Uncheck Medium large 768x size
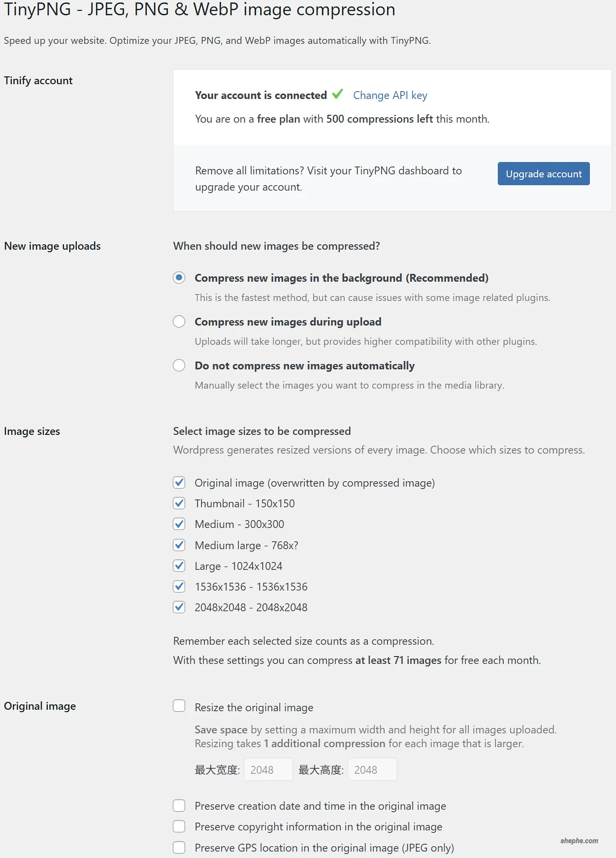This screenshot has height=858, width=616. tap(179, 545)
